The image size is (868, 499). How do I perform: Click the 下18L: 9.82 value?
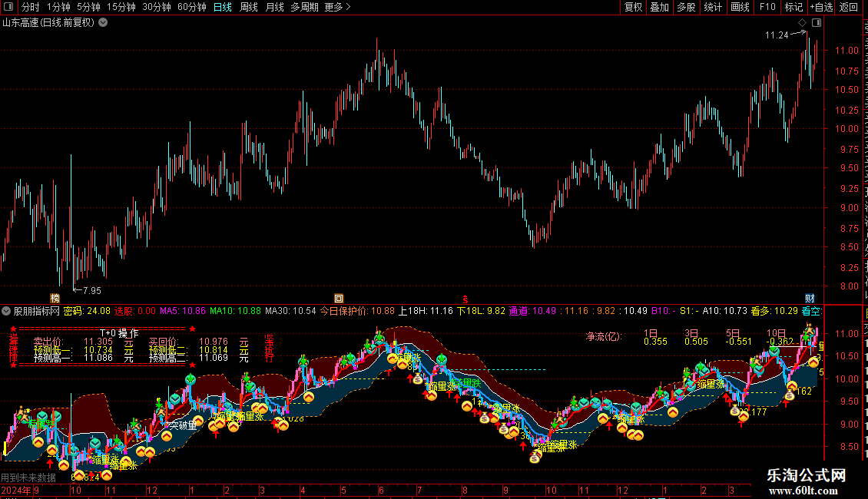click(x=481, y=312)
